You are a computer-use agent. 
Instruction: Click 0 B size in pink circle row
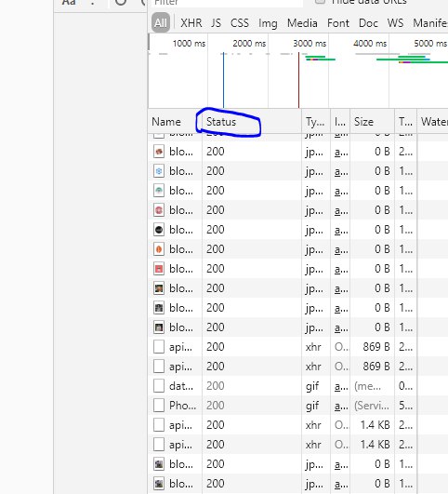[x=382, y=210]
